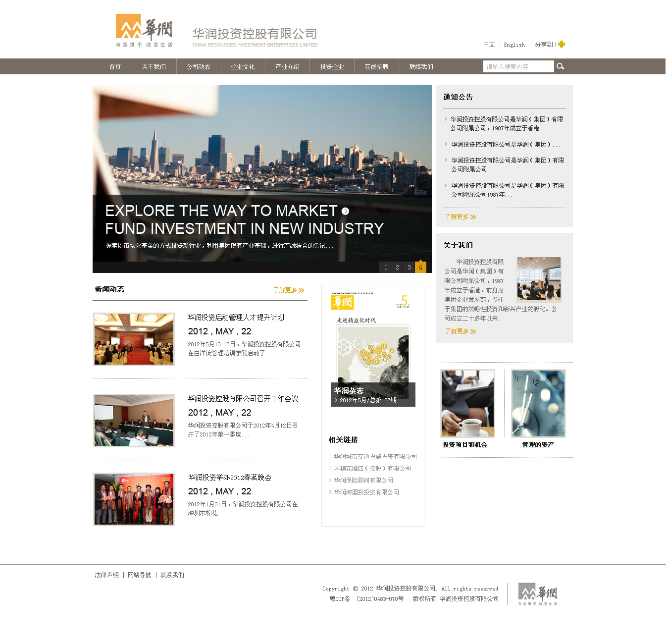Expand 了解更多 in the 关于我们 panel
The image size is (666, 644).
(460, 331)
